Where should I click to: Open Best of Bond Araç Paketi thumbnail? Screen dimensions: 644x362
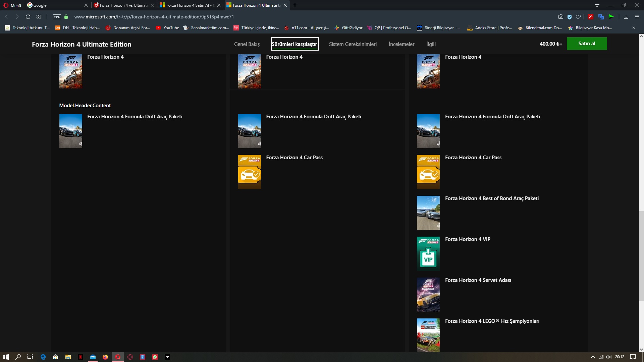(x=428, y=213)
